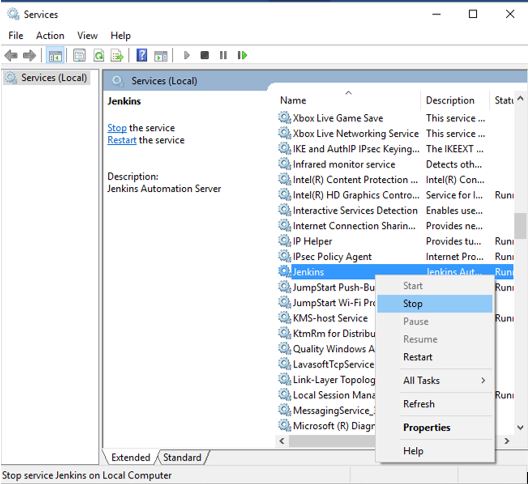Choose Refresh in the context menu
Screen dimensions: 532x484
point(435,404)
